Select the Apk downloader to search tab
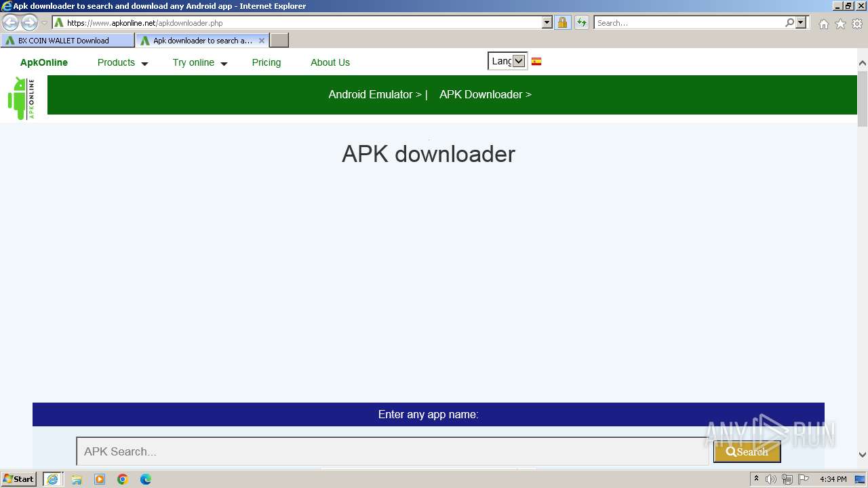This screenshot has width=868, height=488. coord(203,41)
